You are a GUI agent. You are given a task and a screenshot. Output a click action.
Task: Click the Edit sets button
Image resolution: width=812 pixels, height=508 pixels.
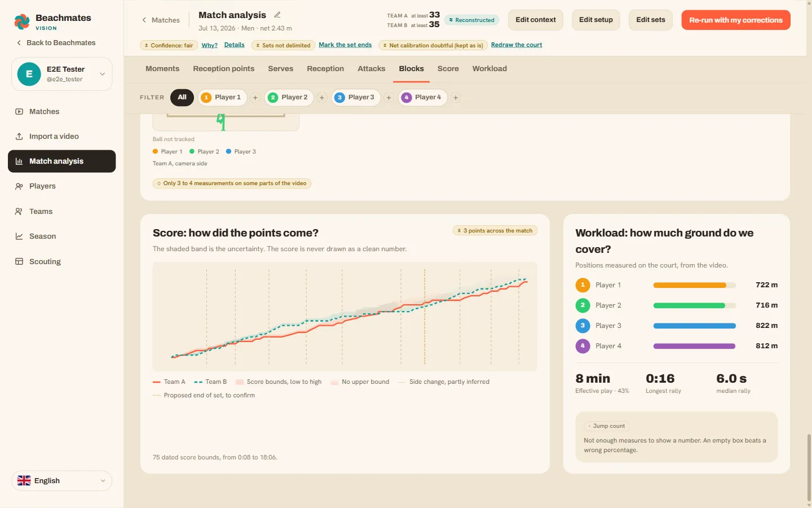651,20
